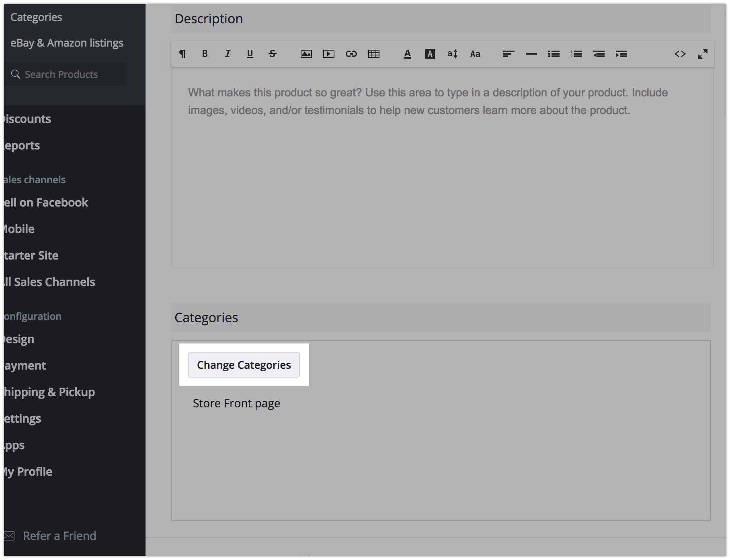Click the Search Products field
Viewport: 730px width, 560px height.
click(66, 74)
